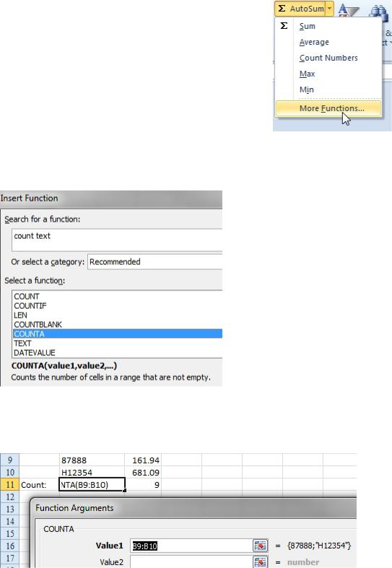
Task: Select DATEVALUE in the function list
Action: pos(118,353)
